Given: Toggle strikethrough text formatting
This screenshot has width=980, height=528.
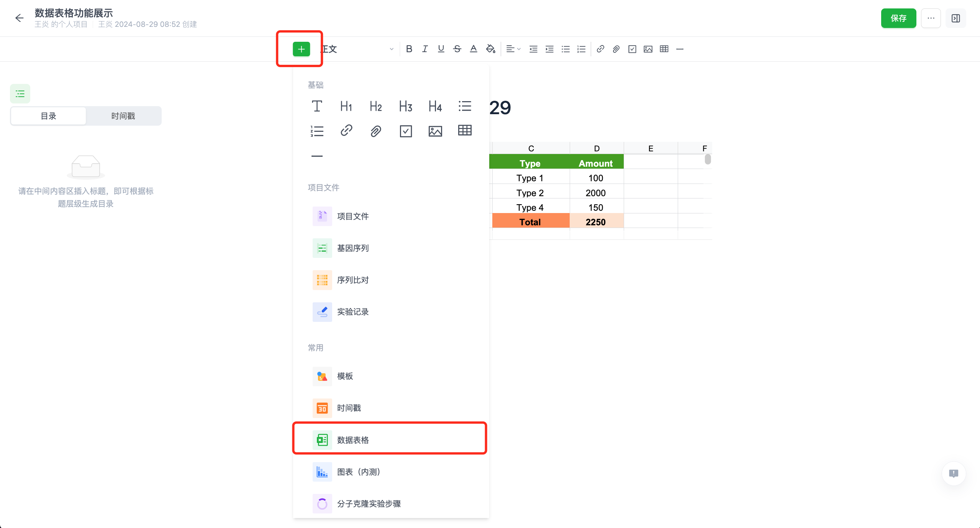Looking at the screenshot, I should tap(457, 49).
